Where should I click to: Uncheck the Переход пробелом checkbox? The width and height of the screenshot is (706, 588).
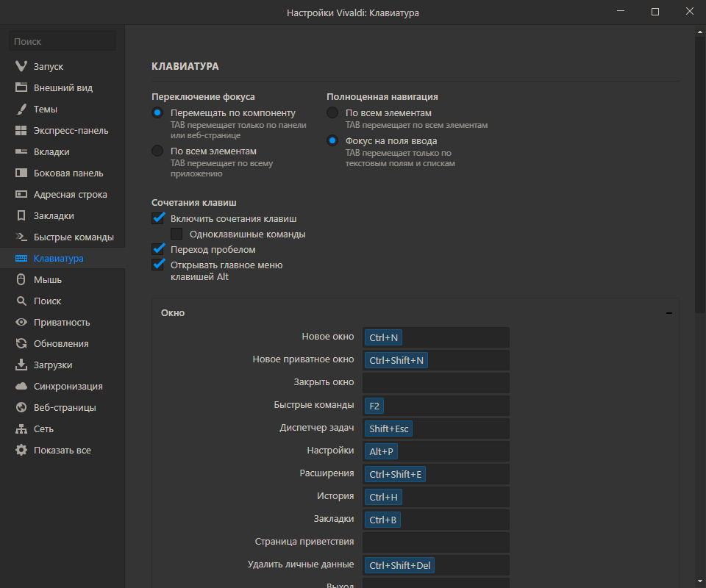(x=158, y=250)
